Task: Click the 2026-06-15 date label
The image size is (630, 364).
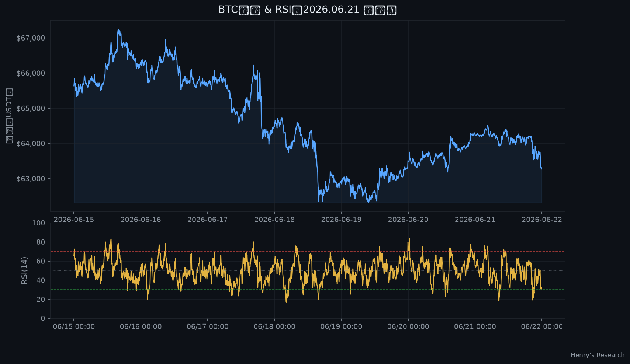Action: [x=74, y=220]
